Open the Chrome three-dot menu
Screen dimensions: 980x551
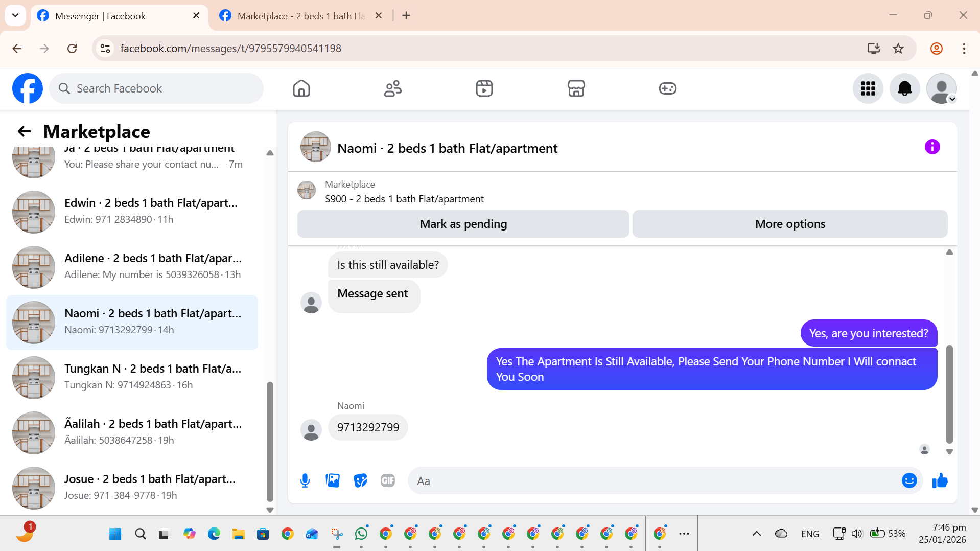[x=964, y=49]
